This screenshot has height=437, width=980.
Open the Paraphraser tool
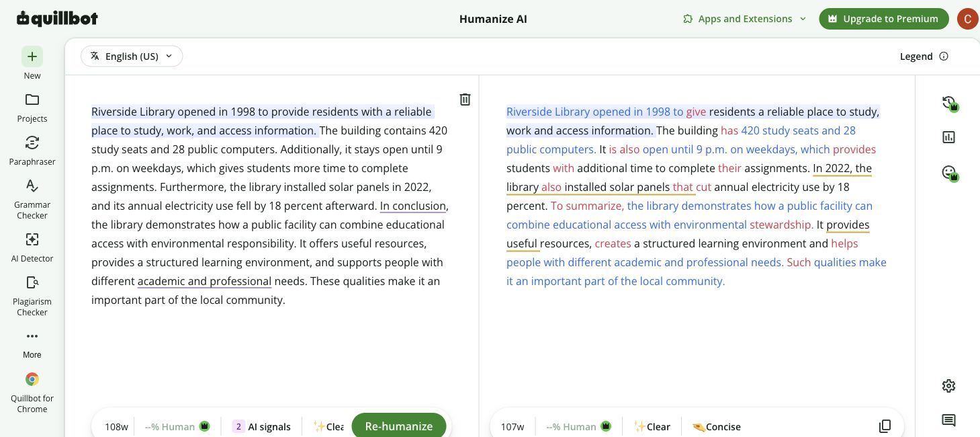click(x=32, y=151)
